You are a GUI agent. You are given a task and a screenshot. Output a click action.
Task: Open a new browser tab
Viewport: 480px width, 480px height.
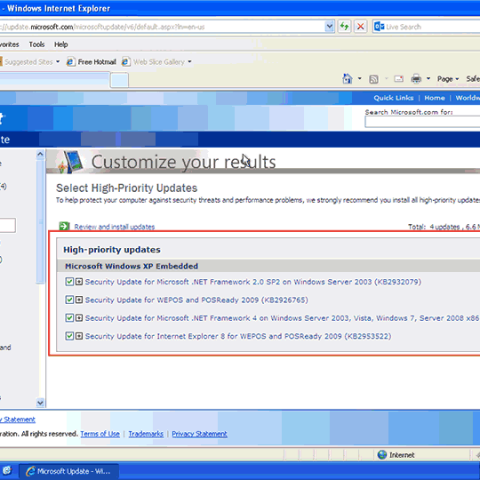(x=119, y=80)
